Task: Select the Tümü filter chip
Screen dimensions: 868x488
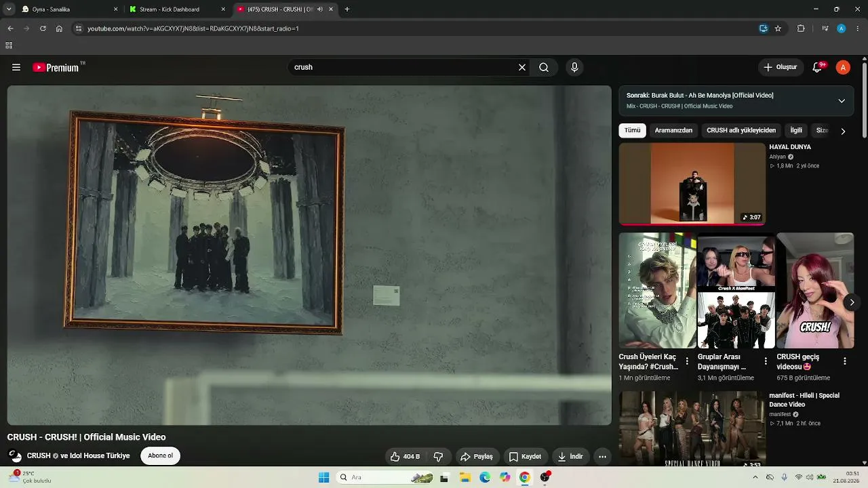Action: point(632,130)
